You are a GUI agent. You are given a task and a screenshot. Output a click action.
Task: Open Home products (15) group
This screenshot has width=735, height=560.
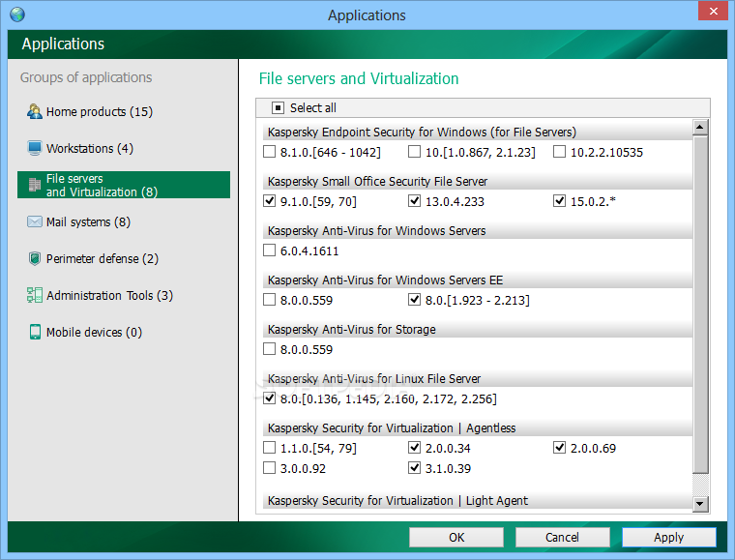pos(100,111)
